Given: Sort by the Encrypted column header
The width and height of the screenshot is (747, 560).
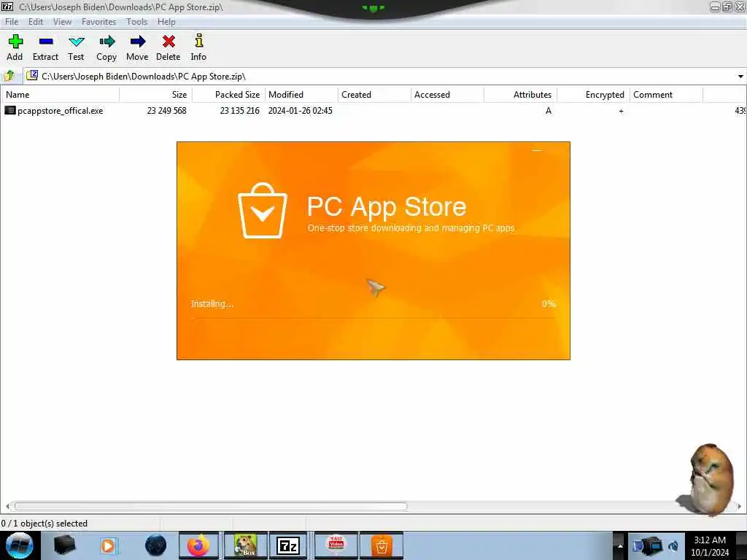Looking at the screenshot, I should tap(593, 95).
